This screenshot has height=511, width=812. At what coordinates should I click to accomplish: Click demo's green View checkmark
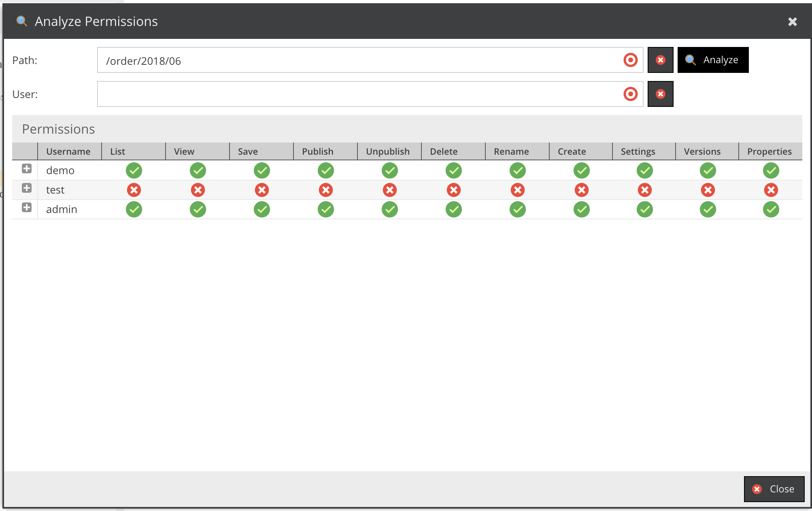198,170
